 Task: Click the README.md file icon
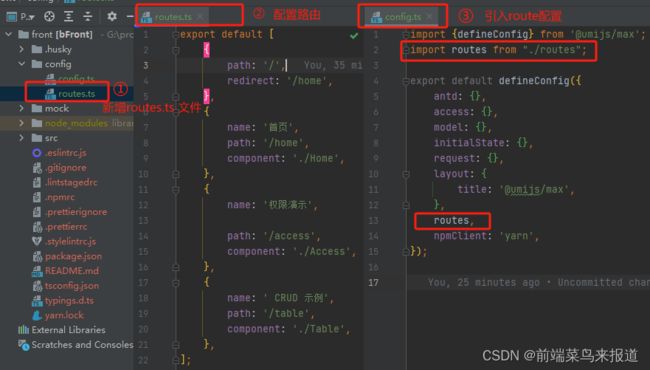37,271
